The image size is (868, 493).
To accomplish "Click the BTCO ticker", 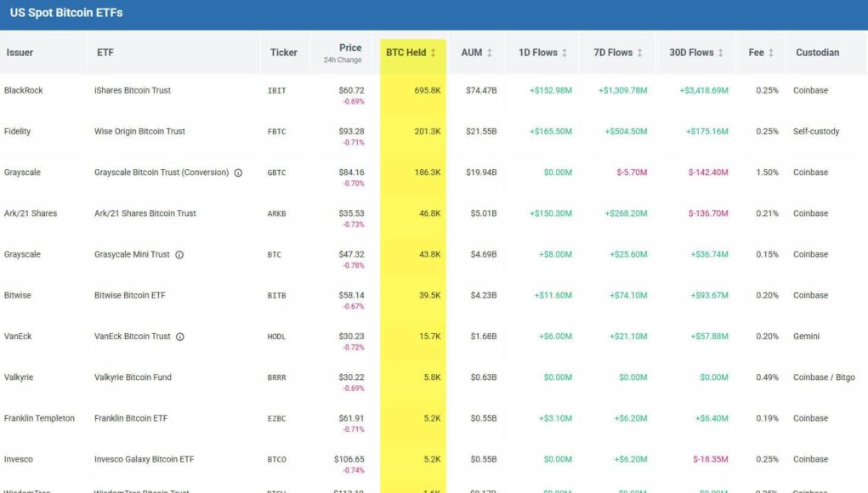I will 277,459.
